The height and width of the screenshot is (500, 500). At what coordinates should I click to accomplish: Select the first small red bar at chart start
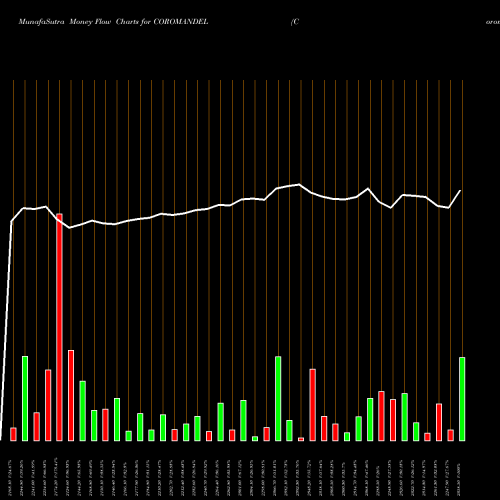click(x=13, y=434)
